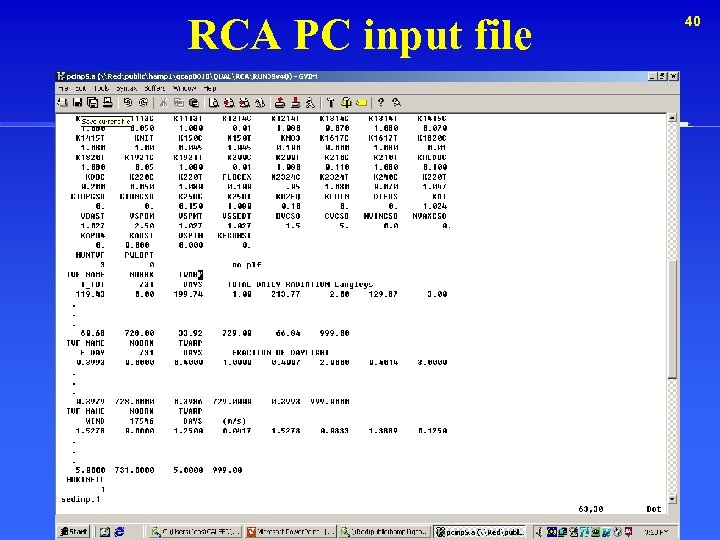Jump to tag with yellow tag icon

(361, 103)
